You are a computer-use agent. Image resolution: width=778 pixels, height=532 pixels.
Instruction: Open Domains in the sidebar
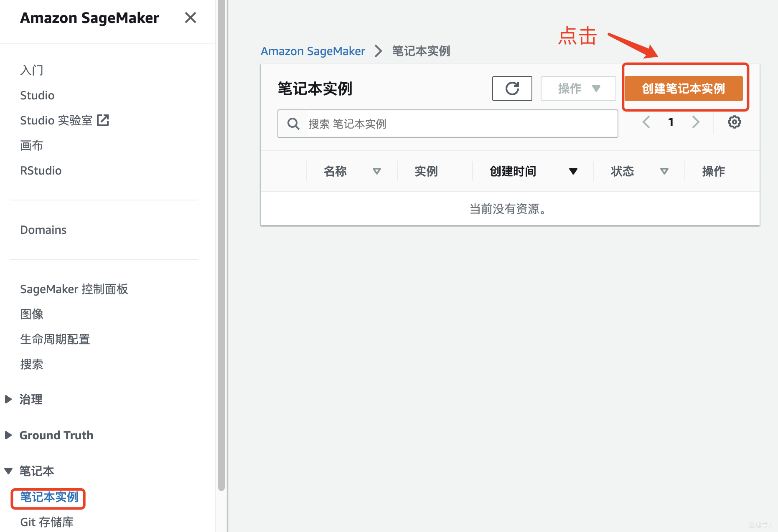click(43, 230)
